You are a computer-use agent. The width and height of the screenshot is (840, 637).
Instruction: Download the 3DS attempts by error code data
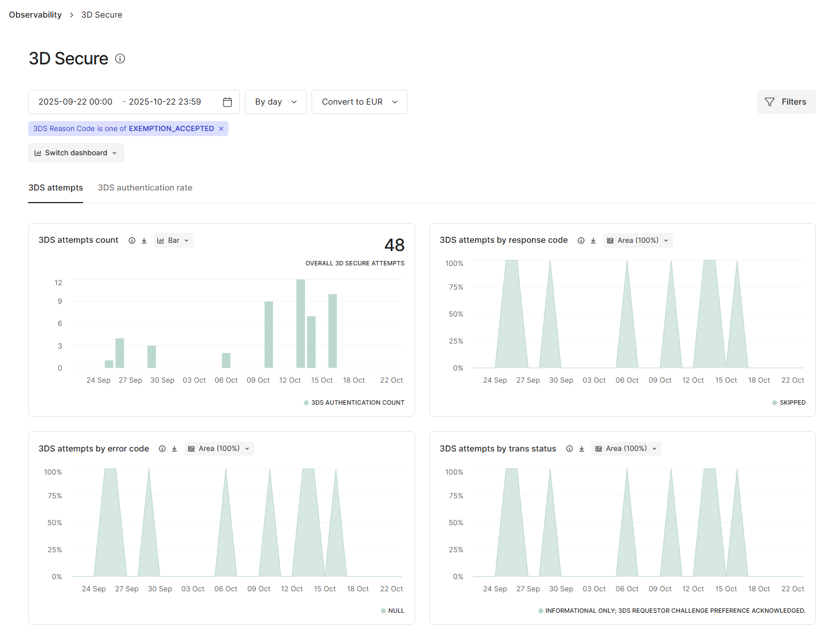[174, 448]
